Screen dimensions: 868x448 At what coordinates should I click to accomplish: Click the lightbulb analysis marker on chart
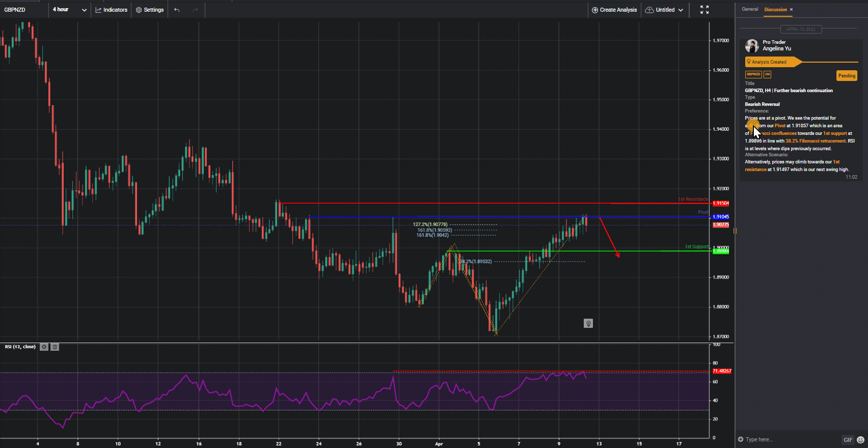click(x=588, y=323)
